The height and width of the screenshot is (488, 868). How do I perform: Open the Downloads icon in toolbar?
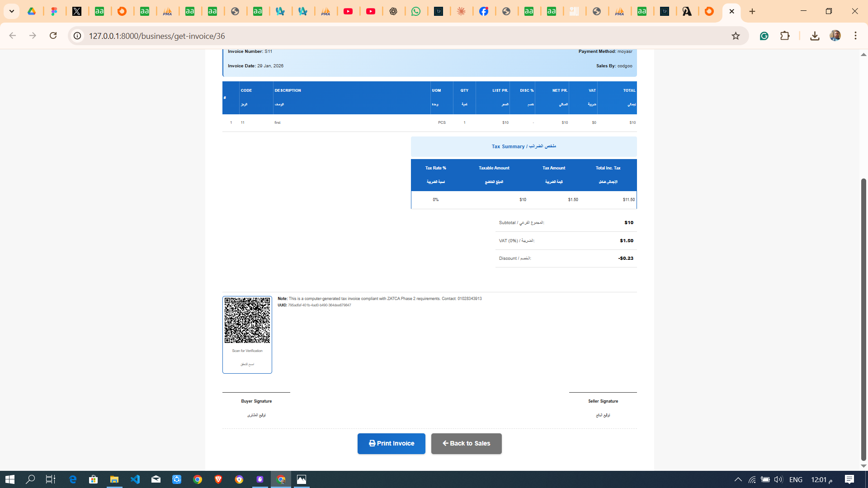point(815,36)
